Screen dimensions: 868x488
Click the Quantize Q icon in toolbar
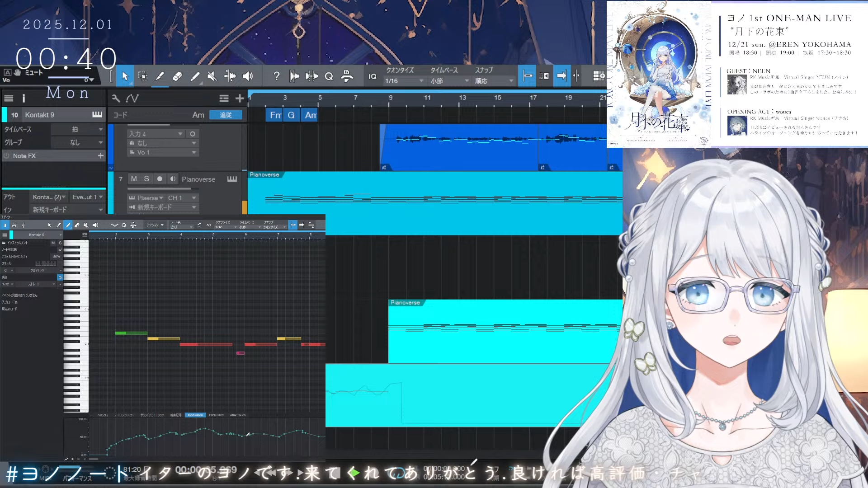coord(329,76)
